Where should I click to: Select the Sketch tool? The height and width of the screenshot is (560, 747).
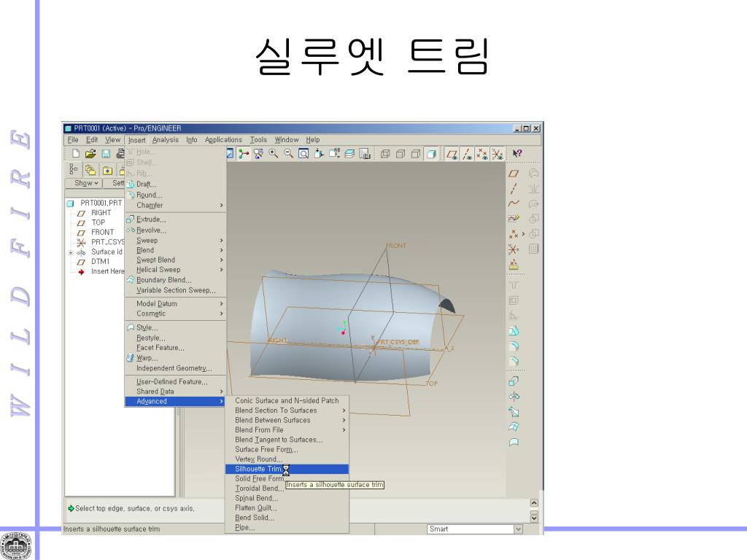(x=513, y=219)
